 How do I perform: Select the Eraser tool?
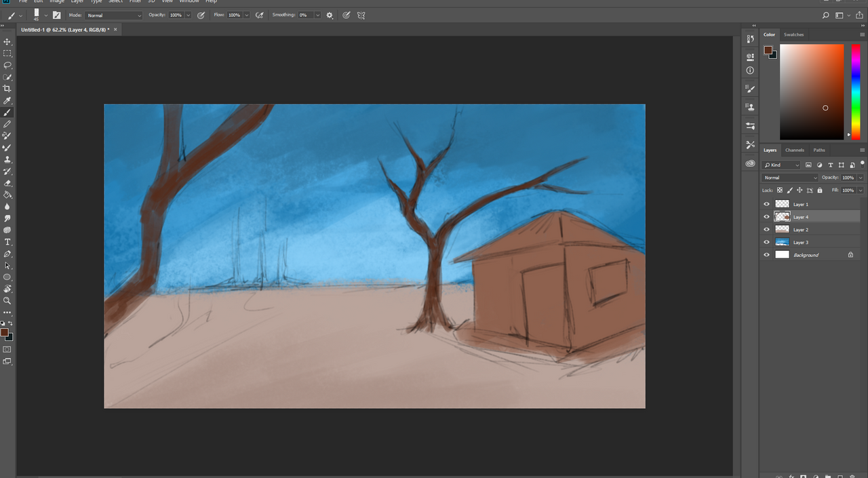coord(7,183)
